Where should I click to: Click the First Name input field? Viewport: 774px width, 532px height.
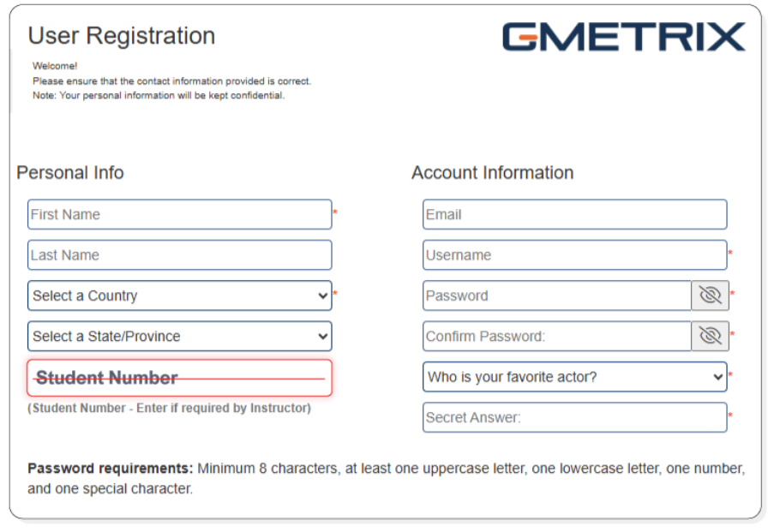click(x=178, y=213)
